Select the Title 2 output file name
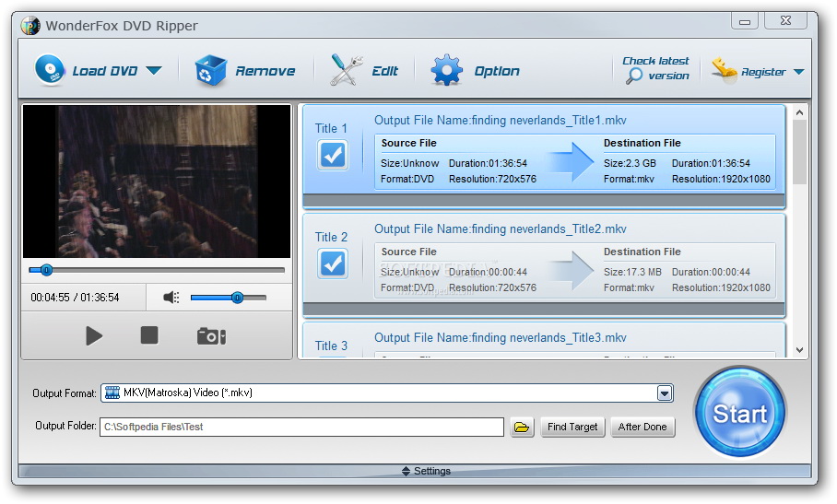 pyautogui.click(x=501, y=229)
